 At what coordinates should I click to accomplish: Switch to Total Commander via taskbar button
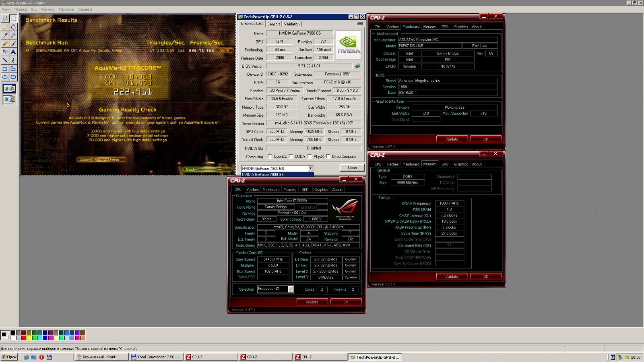pos(156,357)
